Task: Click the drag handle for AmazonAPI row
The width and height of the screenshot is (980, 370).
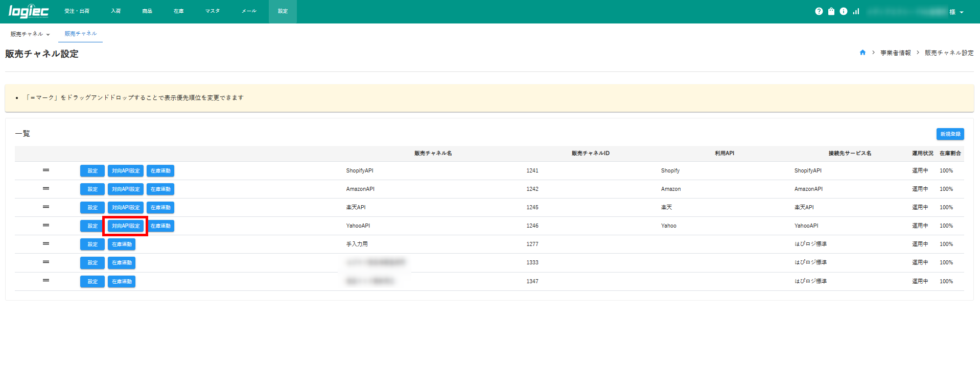Action: pyautogui.click(x=46, y=188)
